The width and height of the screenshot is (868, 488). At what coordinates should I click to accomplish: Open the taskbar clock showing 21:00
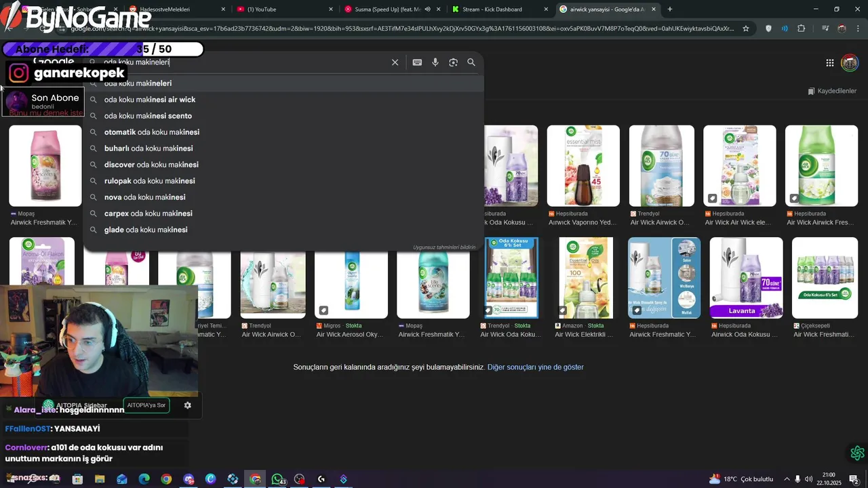click(x=829, y=479)
